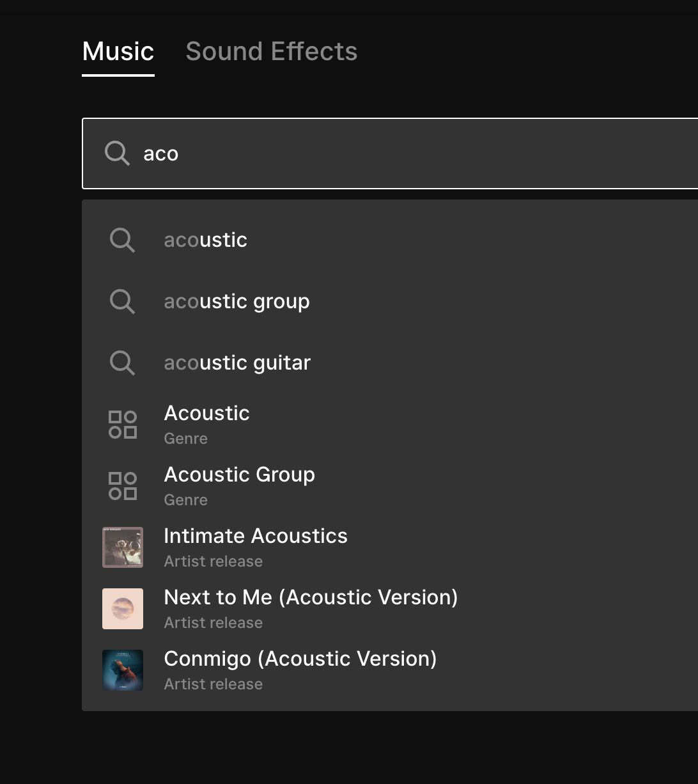Screen dimensions: 698x784
Task: Click the Intimate Acoustics album cover
Action: [x=123, y=547]
